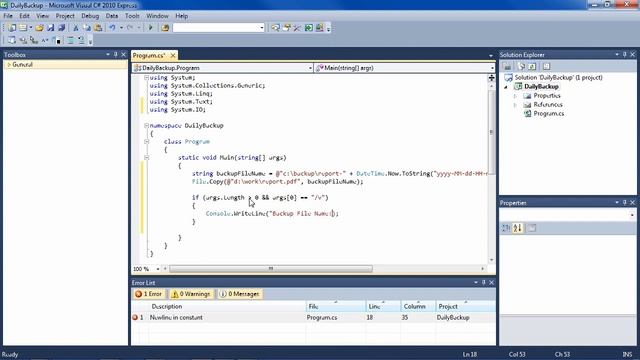
Task: Open the View menu
Action: [42, 16]
